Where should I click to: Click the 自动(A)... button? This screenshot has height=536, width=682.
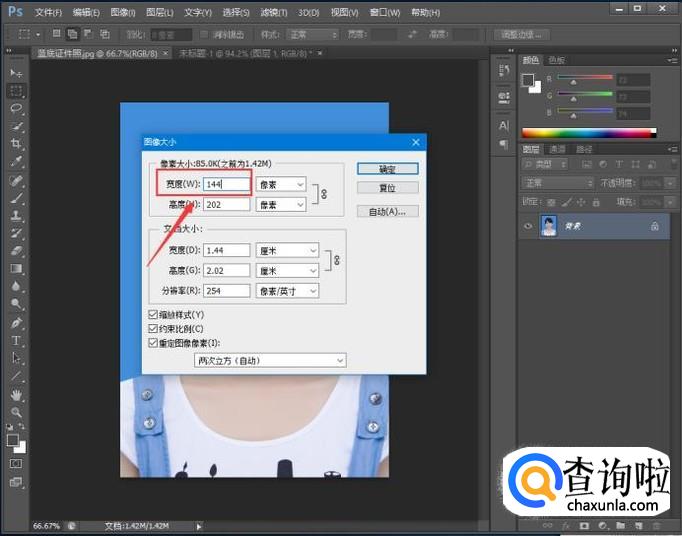point(387,211)
